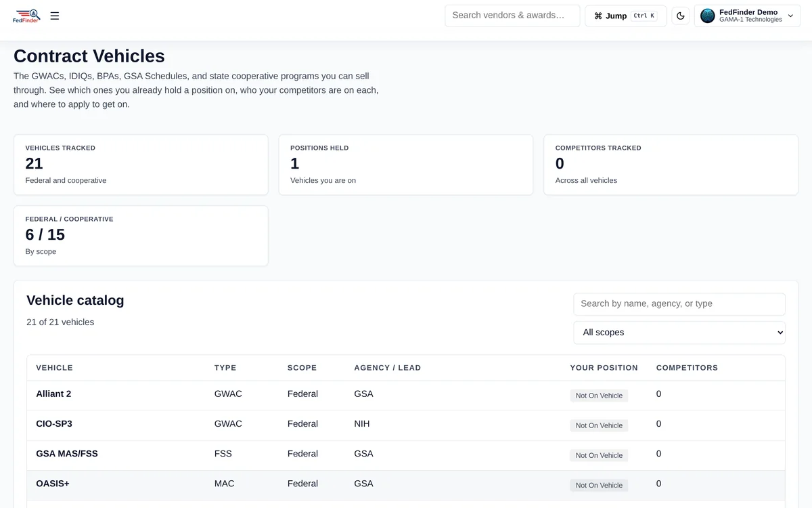Click Not On Vehicle badge for CIO-SP3
Image resolution: width=812 pixels, height=508 pixels.
599,425
